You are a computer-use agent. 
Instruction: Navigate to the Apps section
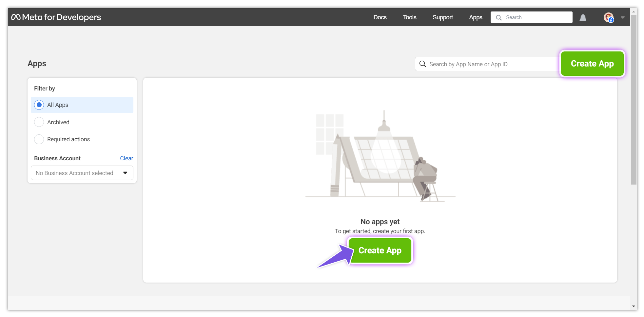click(476, 17)
